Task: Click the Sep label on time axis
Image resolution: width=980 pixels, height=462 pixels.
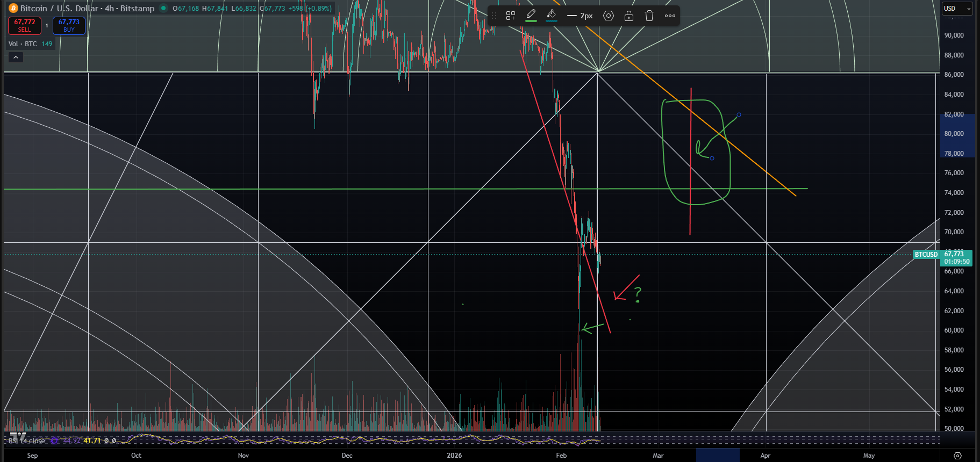Action: 32,455
